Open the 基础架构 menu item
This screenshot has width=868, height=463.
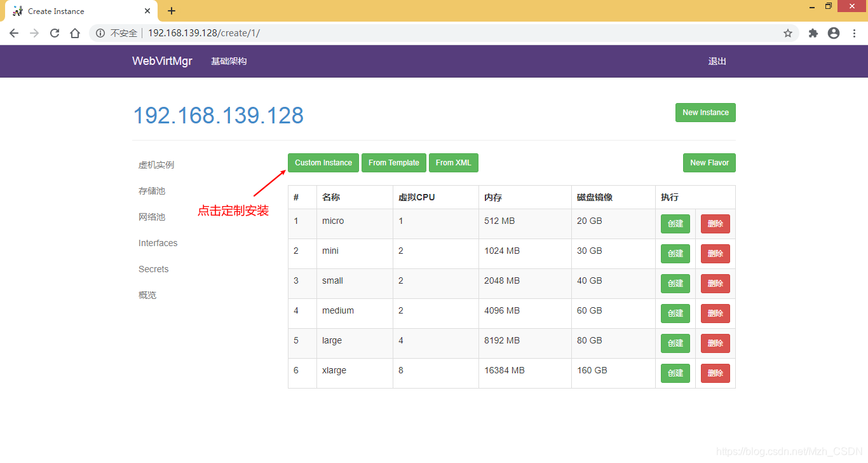(x=229, y=61)
